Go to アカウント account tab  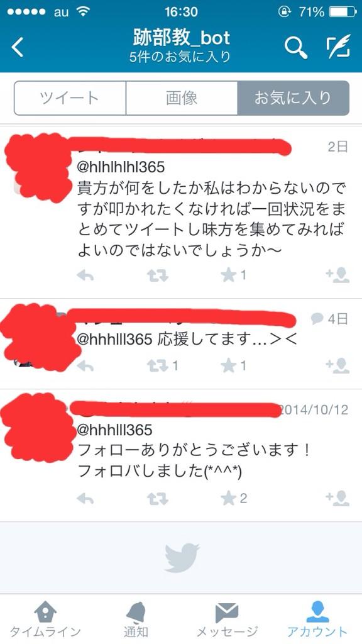click(317, 619)
